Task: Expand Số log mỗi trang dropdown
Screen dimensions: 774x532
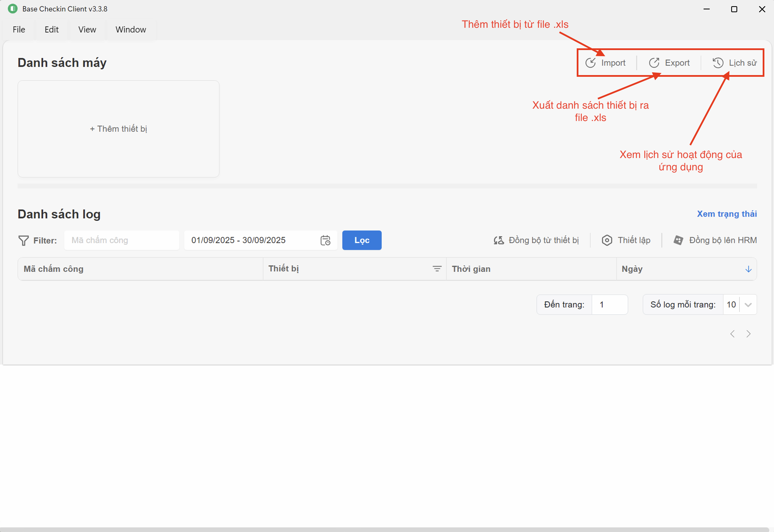Action: tap(748, 304)
